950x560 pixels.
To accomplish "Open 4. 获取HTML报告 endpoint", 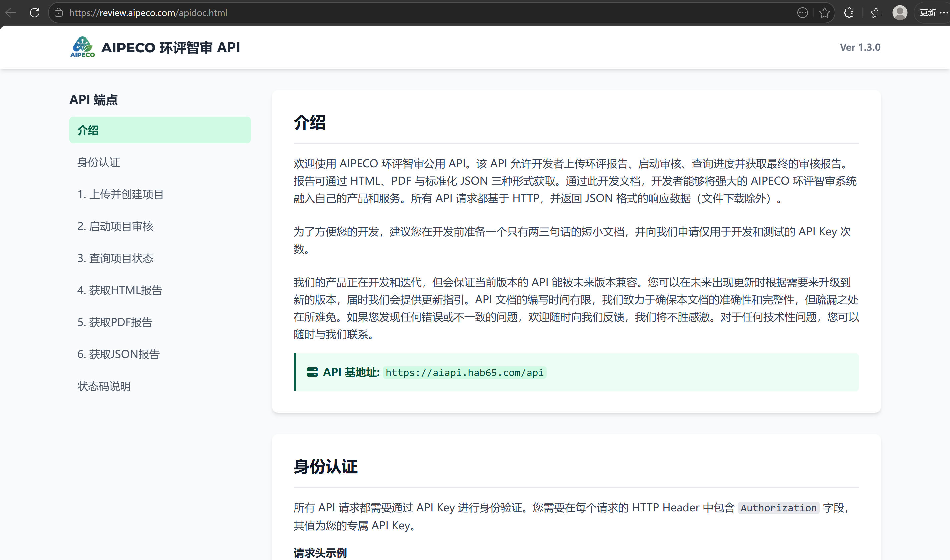I will click(x=120, y=290).
